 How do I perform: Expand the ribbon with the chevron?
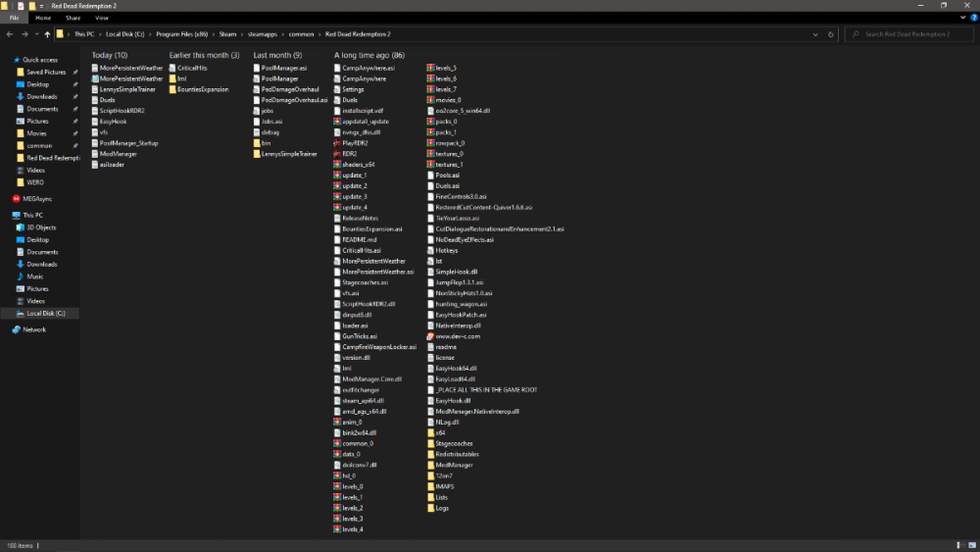(x=961, y=18)
